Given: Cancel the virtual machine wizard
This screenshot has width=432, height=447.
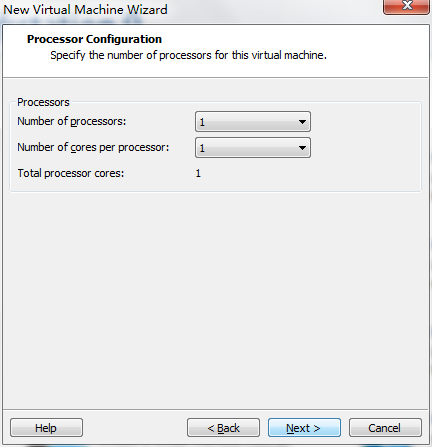Looking at the screenshot, I should click(x=385, y=428).
